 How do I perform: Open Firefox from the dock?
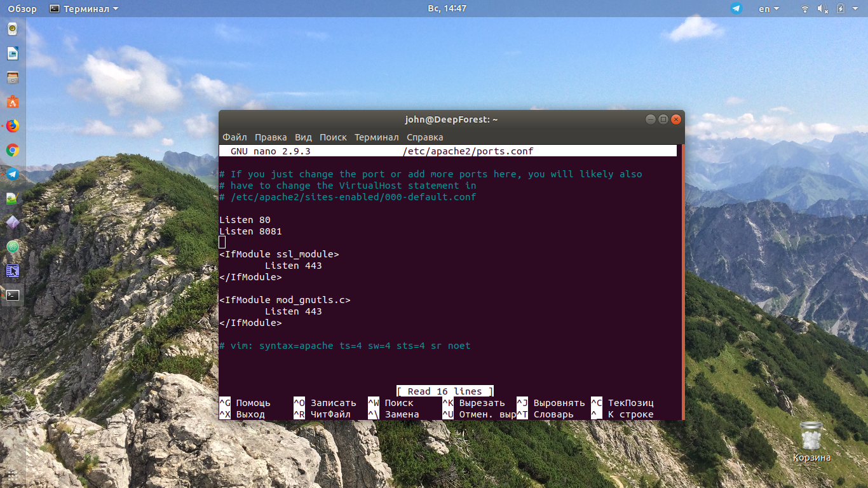[x=13, y=126]
